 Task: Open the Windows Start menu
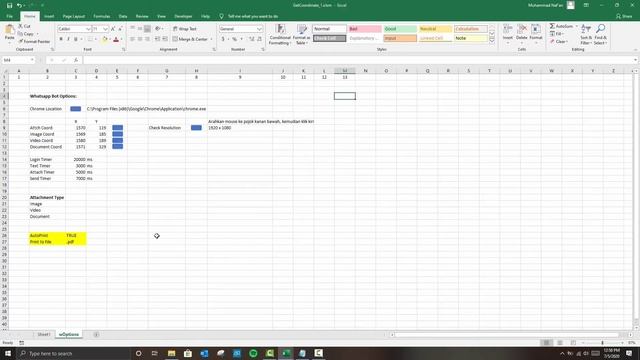coord(8,353)
